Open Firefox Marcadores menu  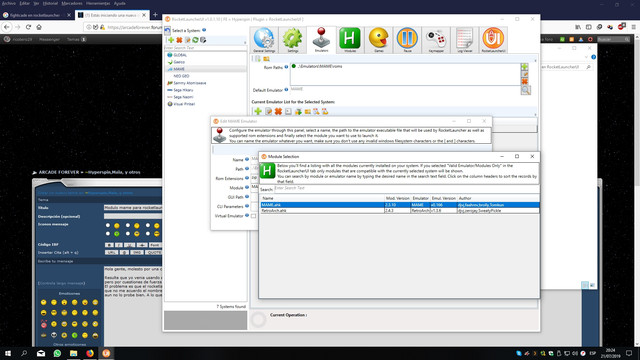[72, 3]
